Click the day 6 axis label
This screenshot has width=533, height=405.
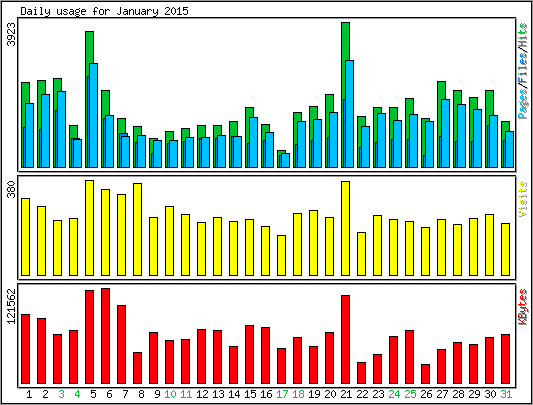click(x=109, y=394)
